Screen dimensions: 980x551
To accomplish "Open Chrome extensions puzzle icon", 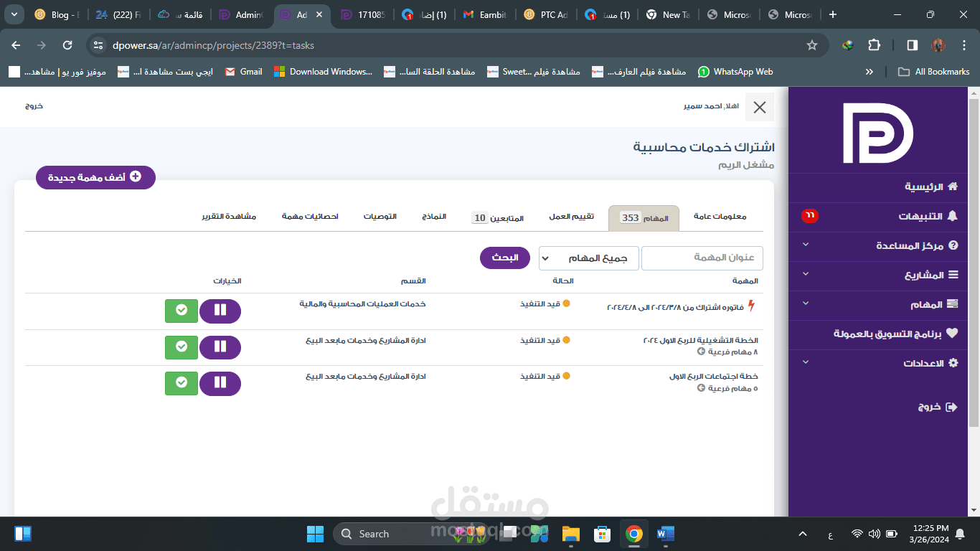I will [874, 45].
